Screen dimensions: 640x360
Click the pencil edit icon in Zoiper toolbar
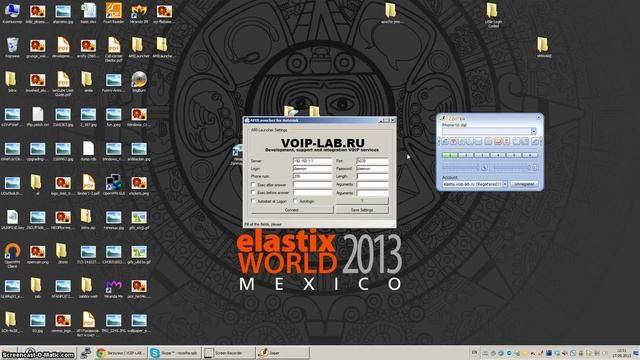(x=535, y=141)
